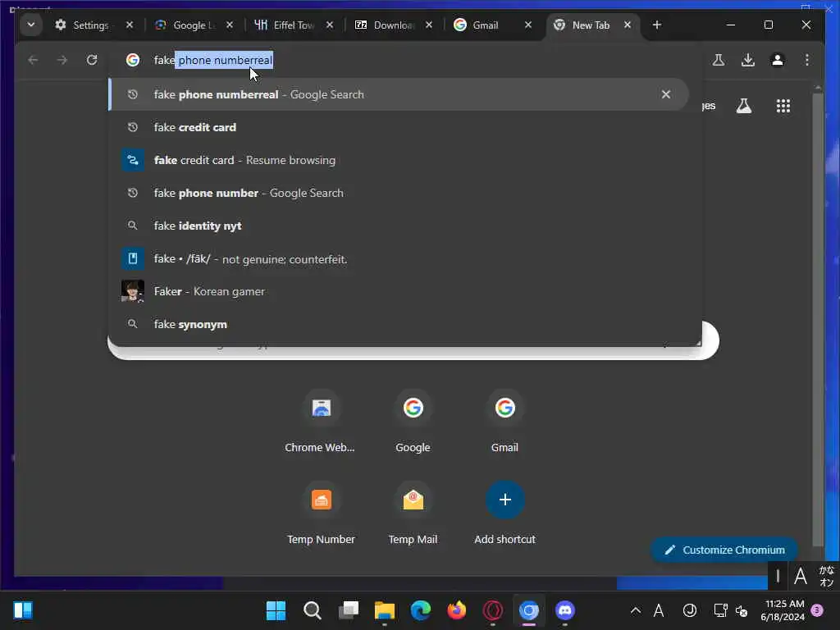Open the Downloads toolbar icon
The width and height of the screenshot is (840, 630).
point(748,60)
